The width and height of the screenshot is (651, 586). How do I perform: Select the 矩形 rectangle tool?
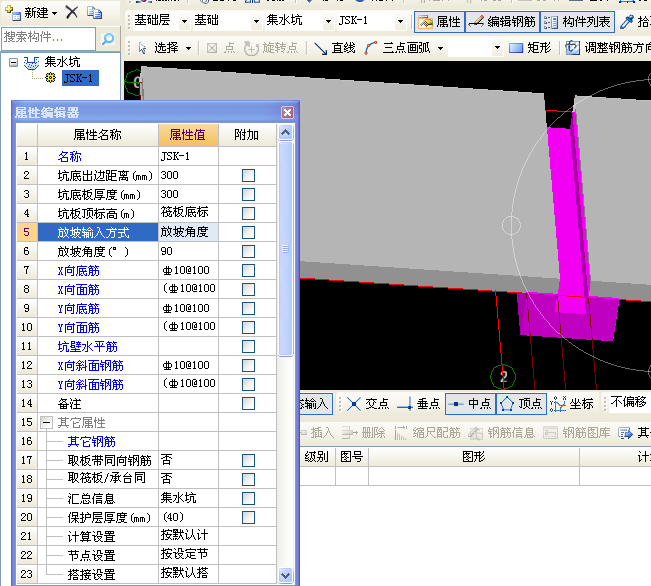point(530,48)
